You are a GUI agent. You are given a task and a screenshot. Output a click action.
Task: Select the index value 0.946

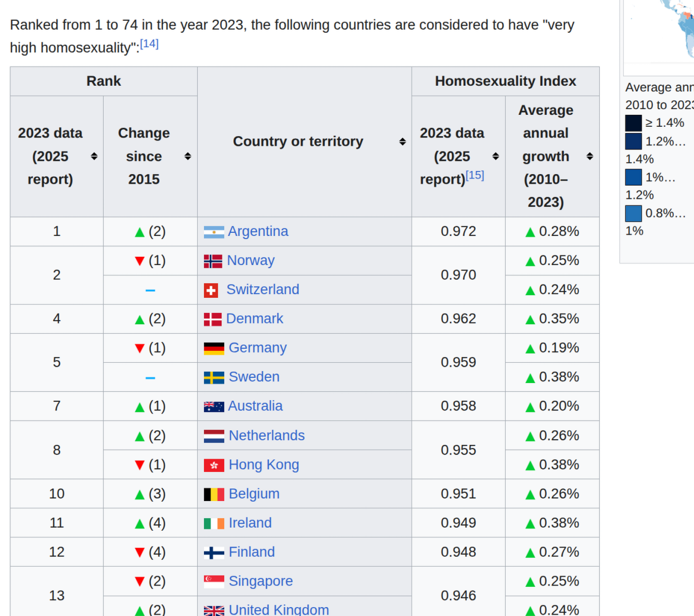click(x=458, y=596)
